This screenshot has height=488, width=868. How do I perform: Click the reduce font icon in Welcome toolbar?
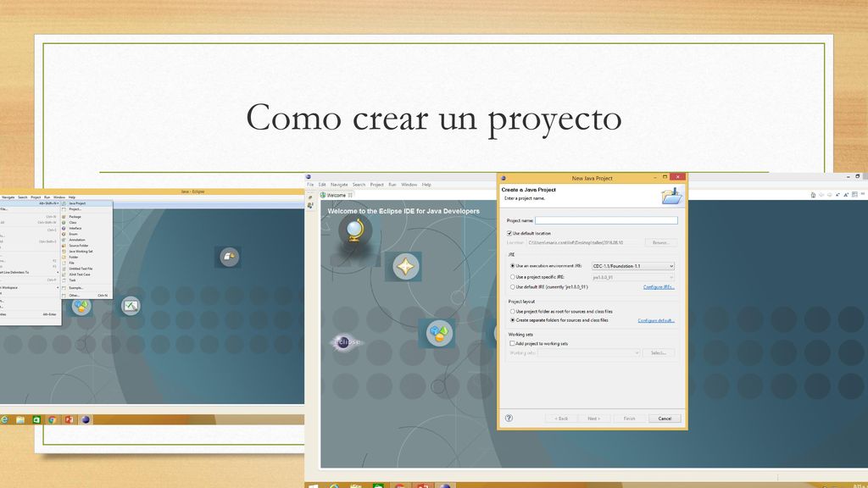[x=837, y=195]
